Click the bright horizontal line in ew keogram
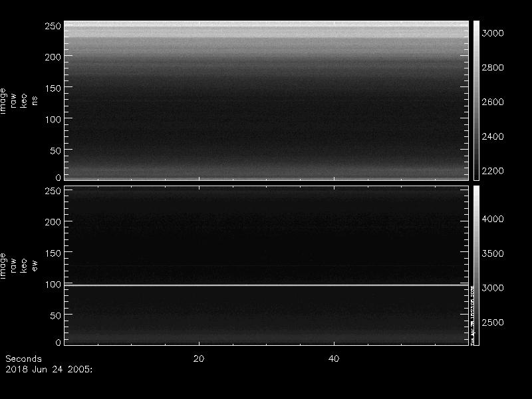Image resolution: width=532 pixels, height=399 pixels. tap(267, 285)
